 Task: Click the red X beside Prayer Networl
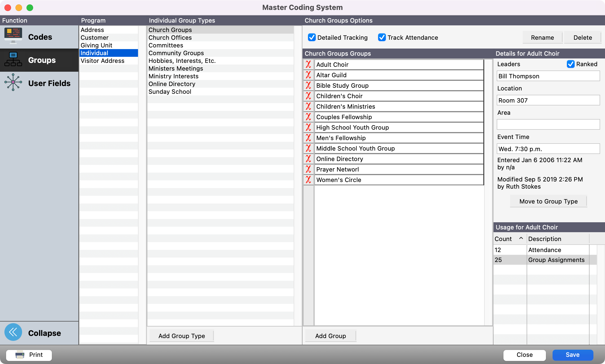[x=308, y=169]
